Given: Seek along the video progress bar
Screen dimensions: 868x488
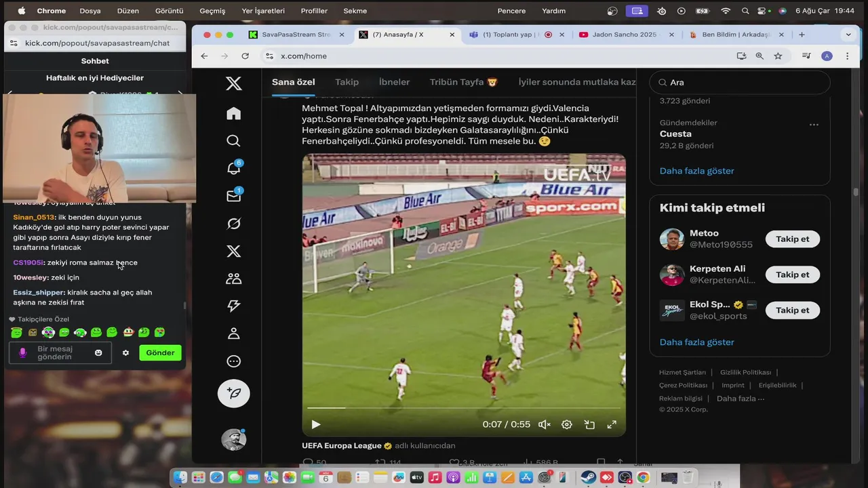Looking at the screenshot, I should [x=464, y=408].
